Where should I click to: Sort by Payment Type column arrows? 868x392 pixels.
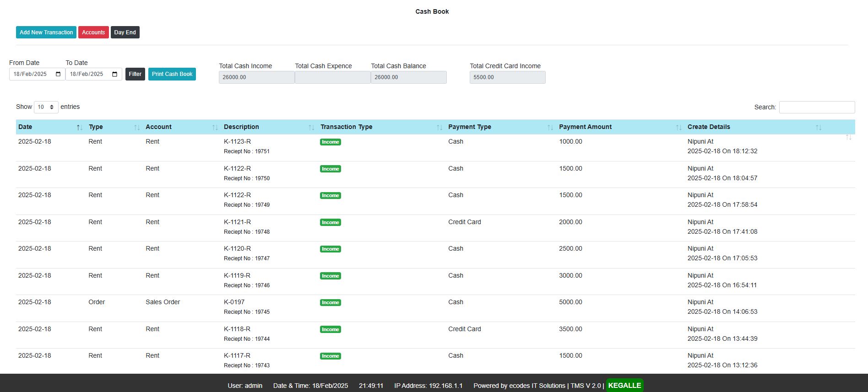(x=550, y=127)
